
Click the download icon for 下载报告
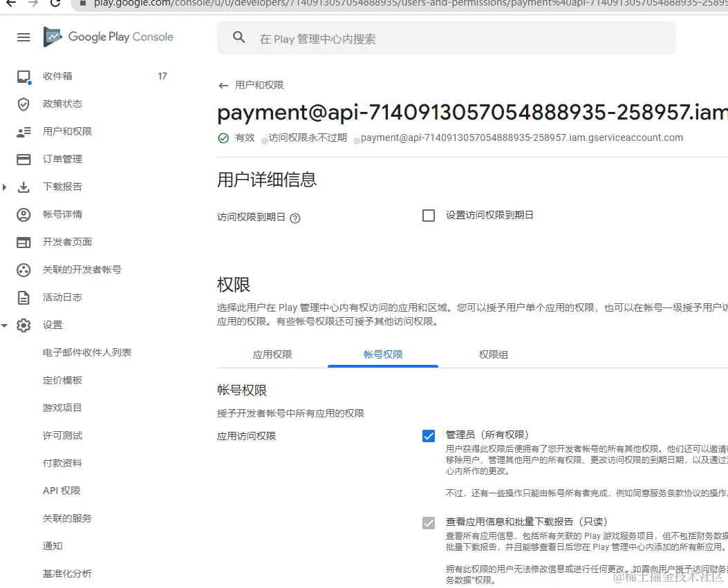(24, 187)
